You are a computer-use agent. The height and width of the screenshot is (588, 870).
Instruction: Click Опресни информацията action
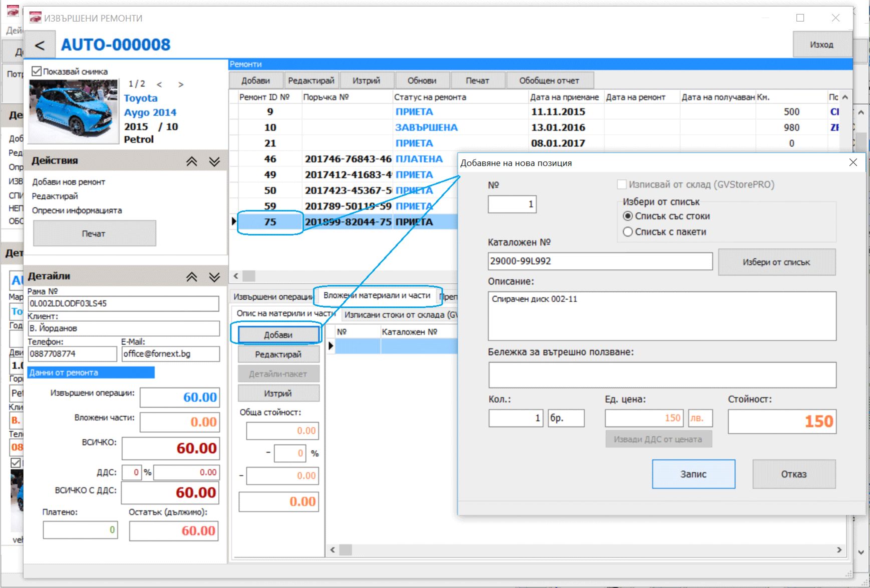coord(77,210)
